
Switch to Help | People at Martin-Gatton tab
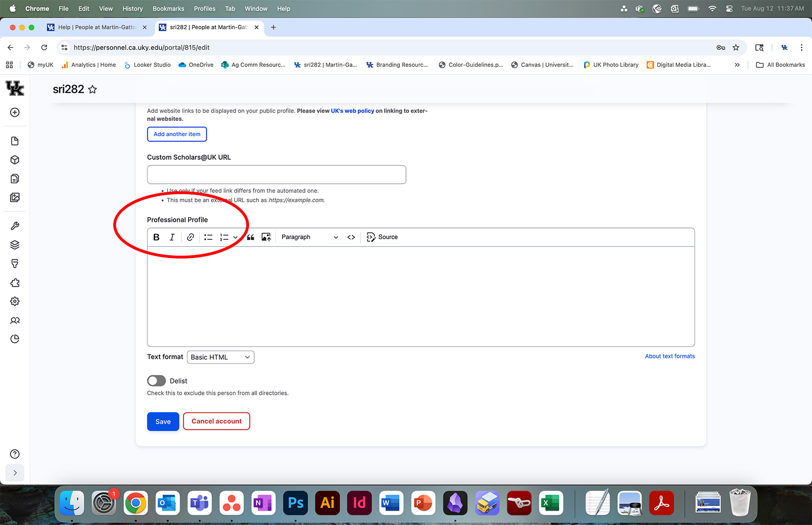(97, 27)
